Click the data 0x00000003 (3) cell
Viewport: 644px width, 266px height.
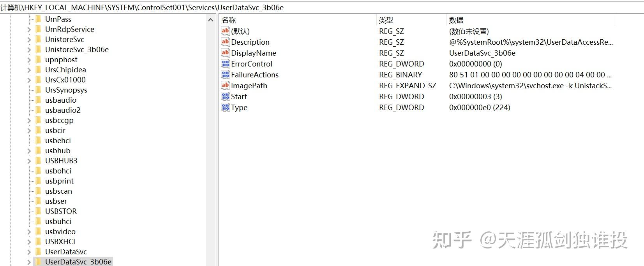click(x=476, y=96)
